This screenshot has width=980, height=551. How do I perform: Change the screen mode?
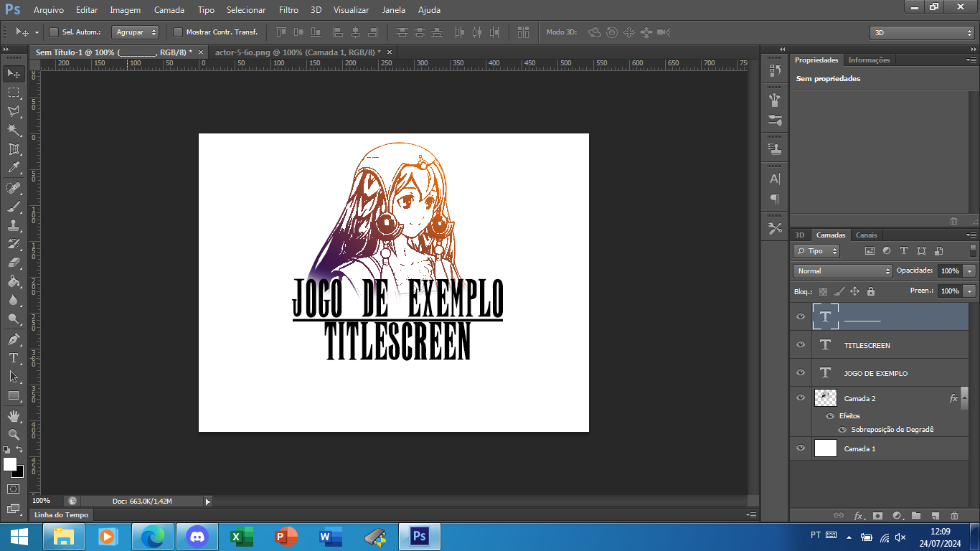coord(14,509)
